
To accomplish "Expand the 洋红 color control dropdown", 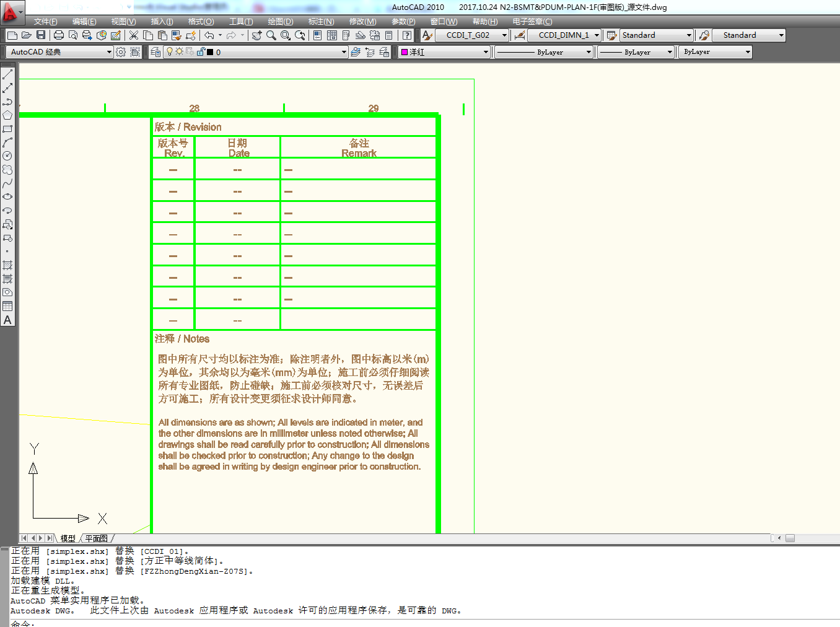I will 486,52.
